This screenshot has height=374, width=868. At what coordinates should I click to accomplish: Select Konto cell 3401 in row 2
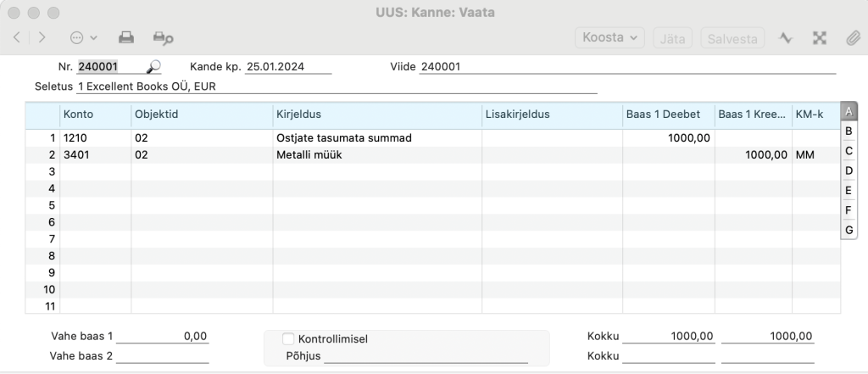95,155
